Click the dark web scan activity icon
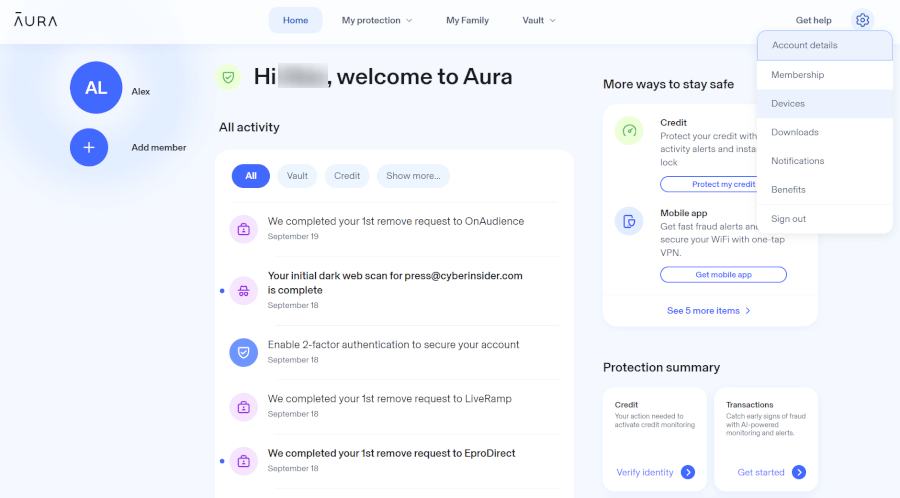Screen dimensions: 900x498 [x=243, y=290]
